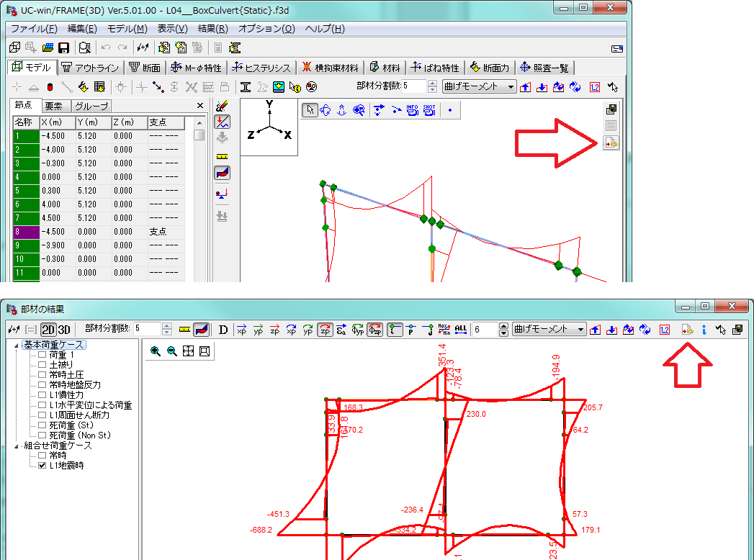Click the zoom in magnifier in results window

pyautogui.click(x=156, y=351)
